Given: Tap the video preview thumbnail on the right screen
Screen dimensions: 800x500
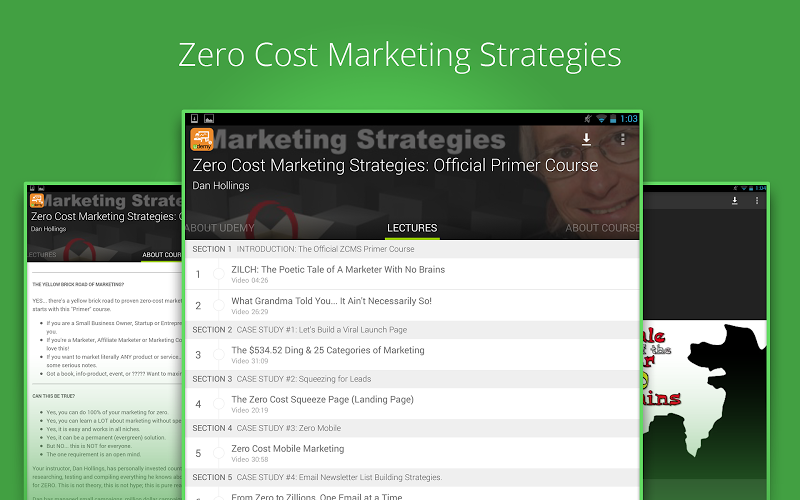Looking at the screenshot, I should pyautogui.click(x=704, y=399).
